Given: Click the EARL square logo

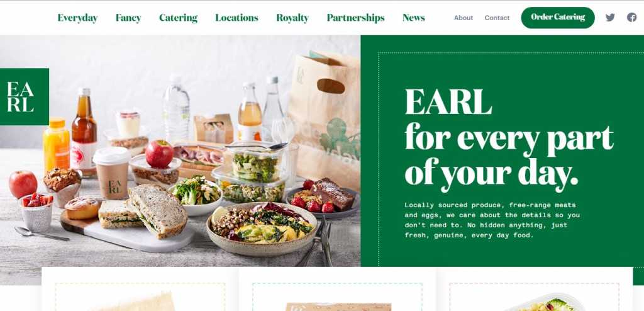Looking at the screenshot, I should point(25,97).
